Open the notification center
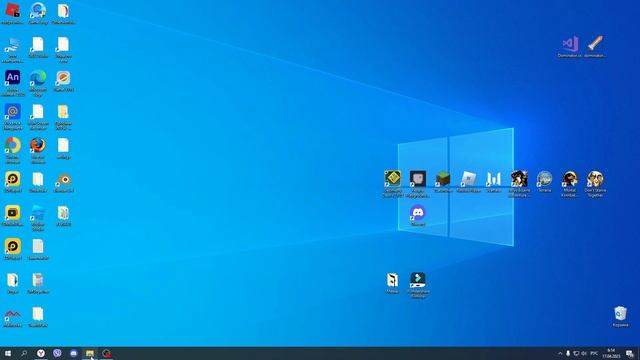Image resolution: width=640 pixels, height=360 pixels. [x=630, y=353]
